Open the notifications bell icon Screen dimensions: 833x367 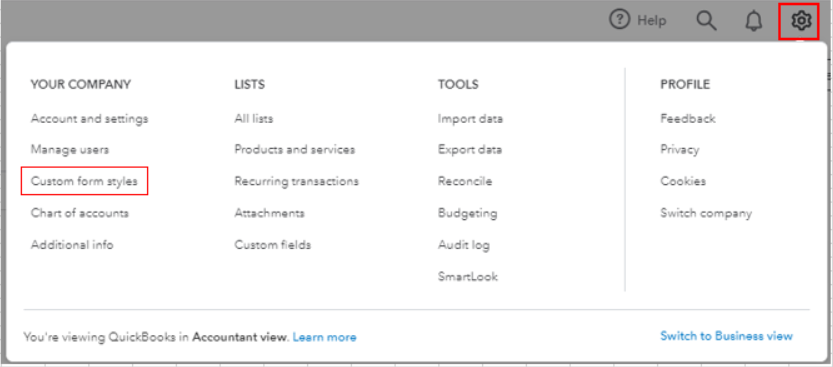(753, 21)
